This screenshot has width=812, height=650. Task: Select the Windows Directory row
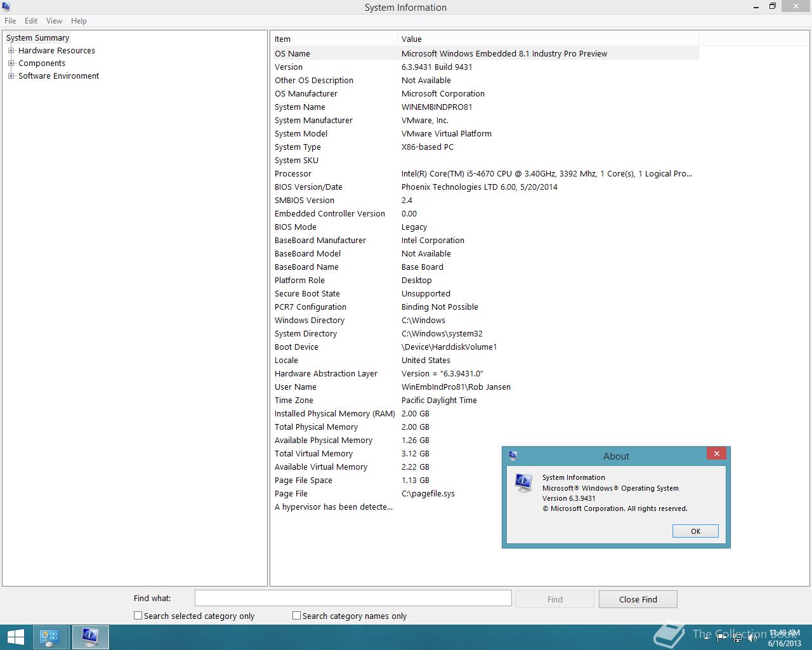point(486,320)
